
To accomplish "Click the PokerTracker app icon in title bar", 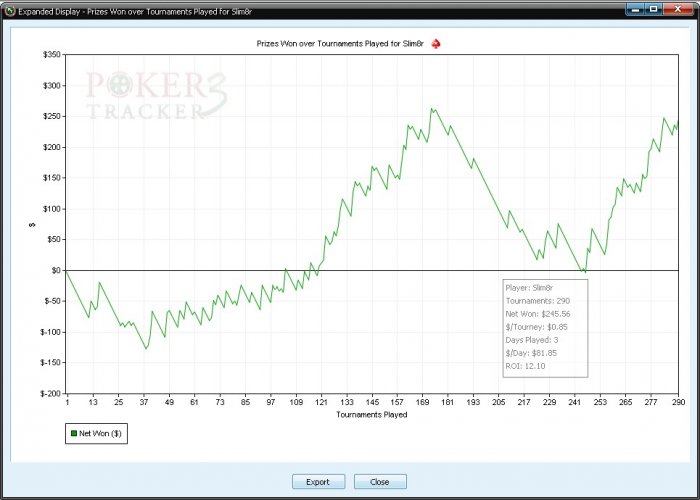I will 10,11.
